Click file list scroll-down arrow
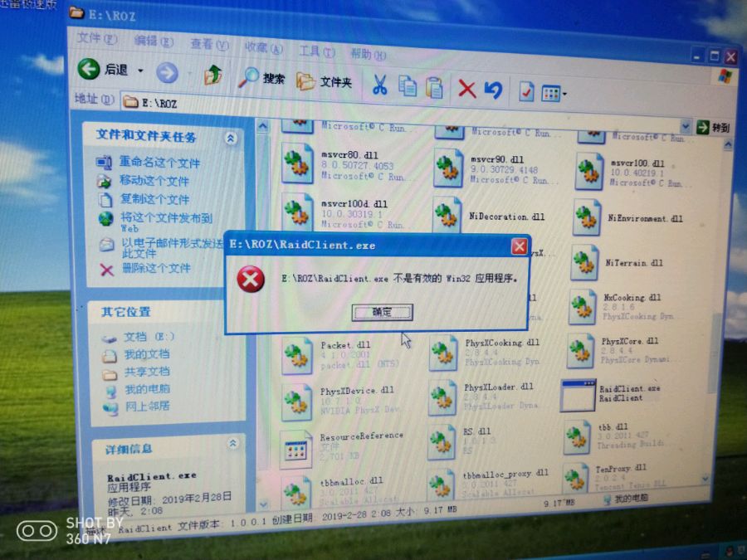 (705, 479)
